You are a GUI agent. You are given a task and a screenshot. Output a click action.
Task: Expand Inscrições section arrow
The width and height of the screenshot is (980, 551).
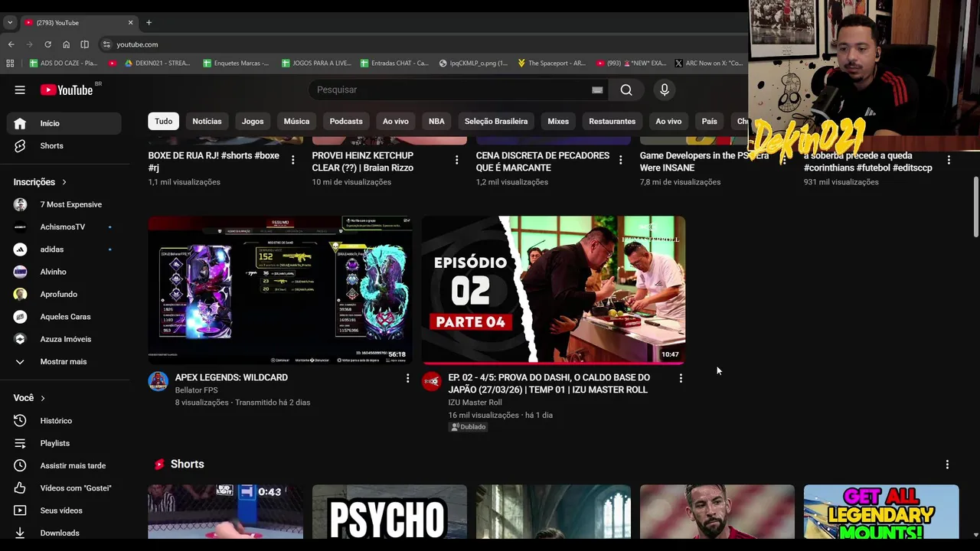click(x=64, y=182)
